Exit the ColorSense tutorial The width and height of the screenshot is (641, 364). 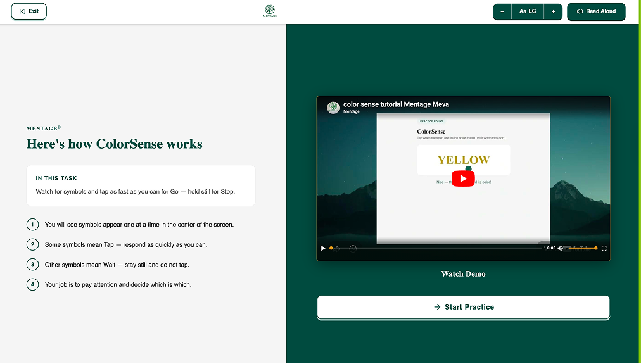click(29, 11)
